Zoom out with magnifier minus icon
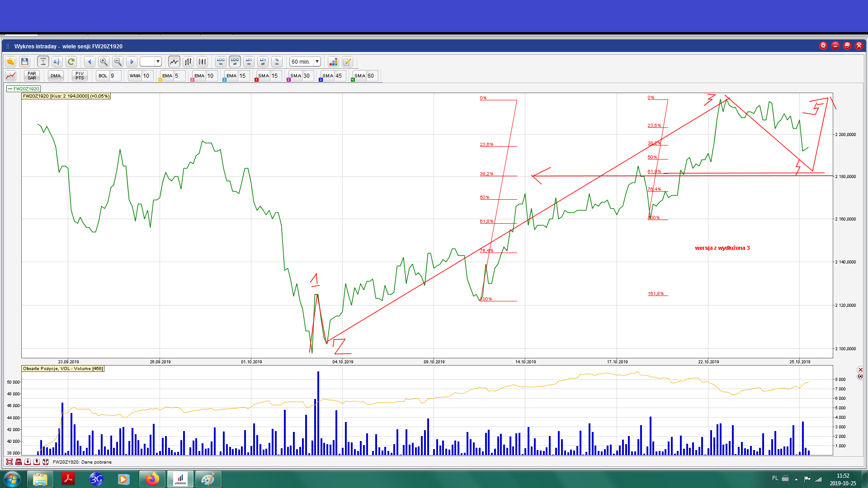This screenshot has height=488, width=868. point(118,61)
